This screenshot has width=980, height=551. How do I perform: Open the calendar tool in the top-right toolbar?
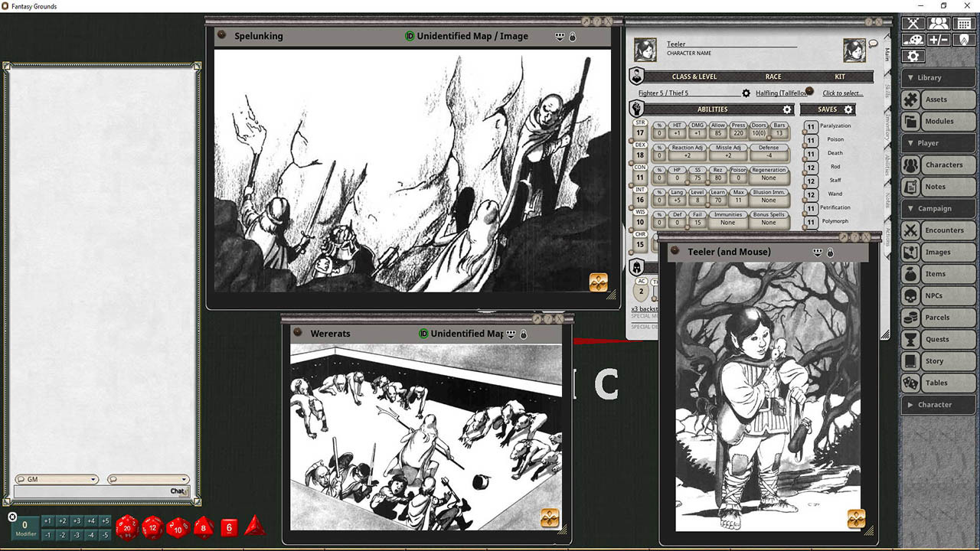click(963, 24)
